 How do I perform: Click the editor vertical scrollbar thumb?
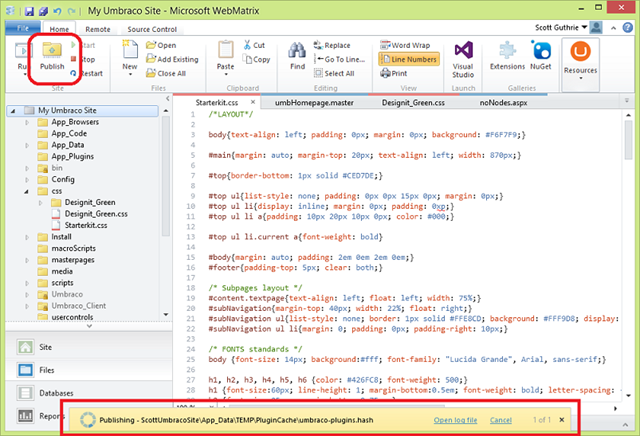click(x=628, y=140)
